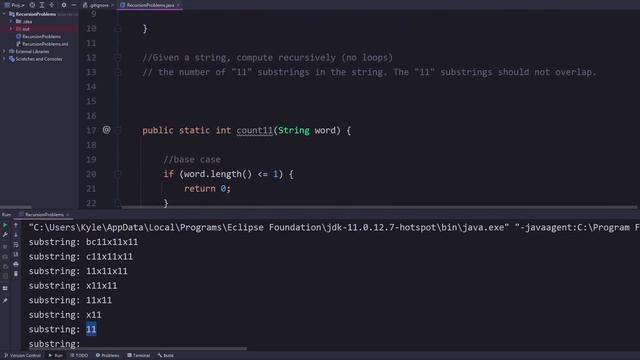Click the Pin Tab icon in Run panel
This screenshot has height=360, width=640.
click(5, 301)
